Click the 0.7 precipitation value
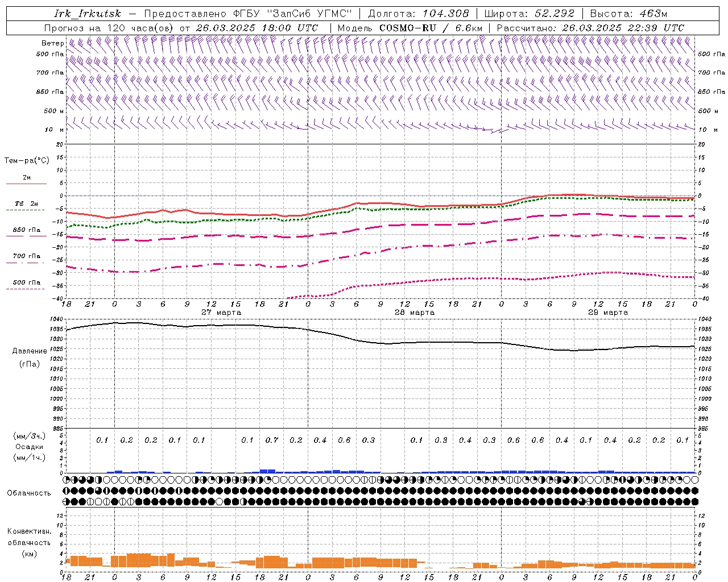Screen dimensions: 728x582 click(x=272, y=440)
